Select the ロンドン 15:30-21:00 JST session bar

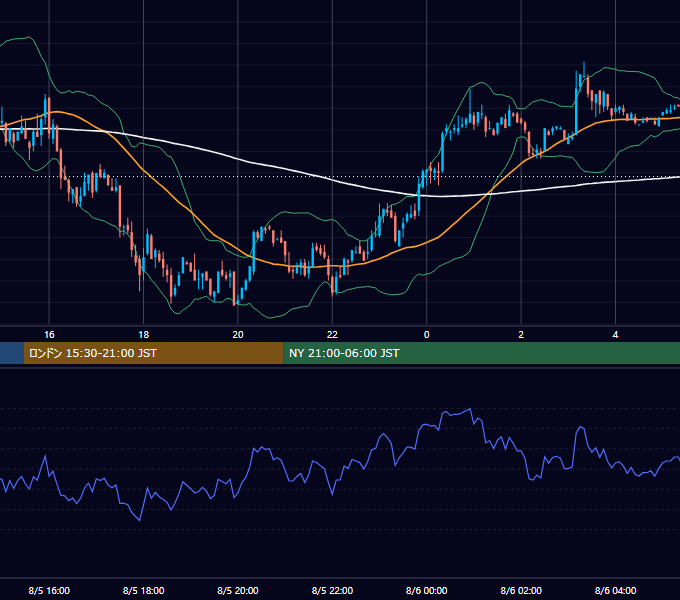153,353
